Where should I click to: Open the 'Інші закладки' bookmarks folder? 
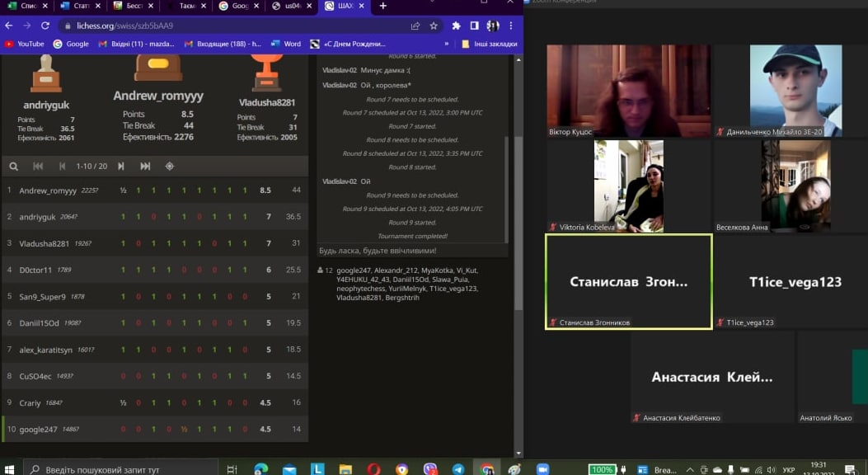490,44
